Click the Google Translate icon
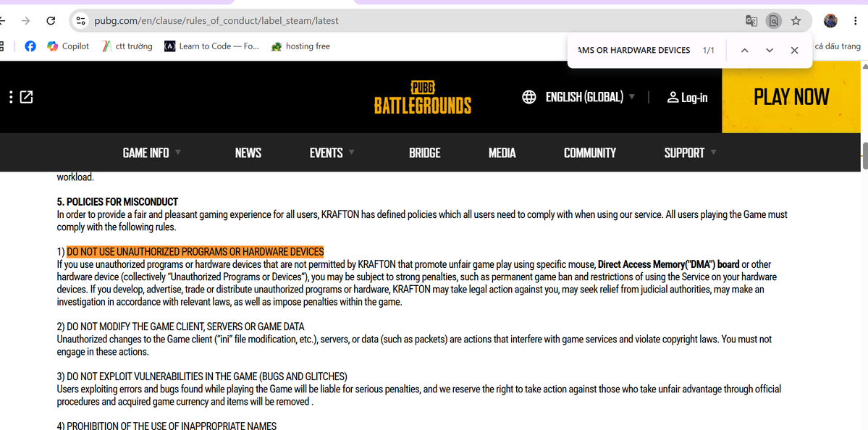Screen dimensions: 868x430 tap(751, 21)
